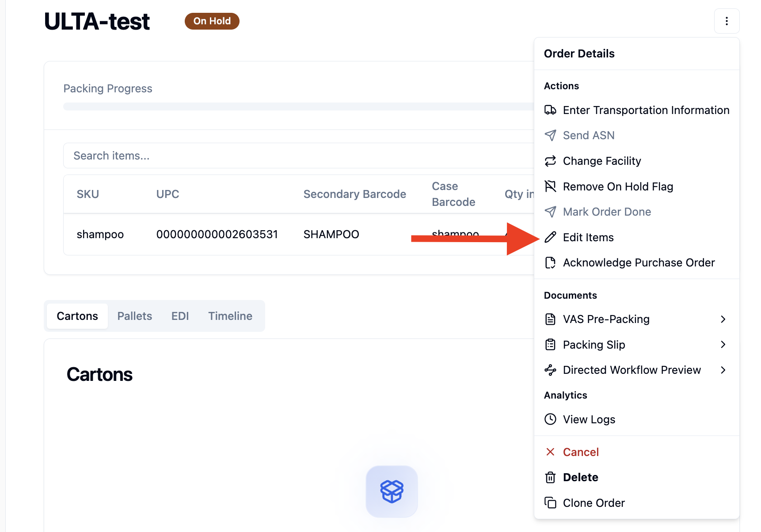The width and height of the screenshot is (761, 532).
Task: Click the Acknowledge Purchase Order document icon
Action: pos(550,262)
